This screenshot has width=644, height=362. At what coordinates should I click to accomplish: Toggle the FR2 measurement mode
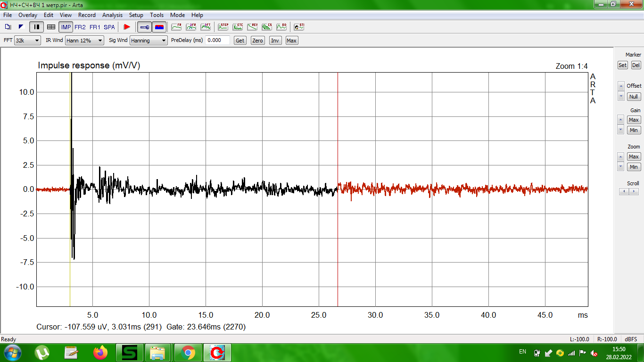coord(80,27)
